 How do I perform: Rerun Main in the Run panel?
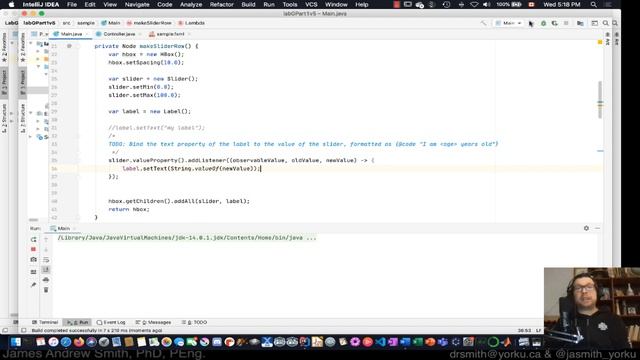click(33, 240)
